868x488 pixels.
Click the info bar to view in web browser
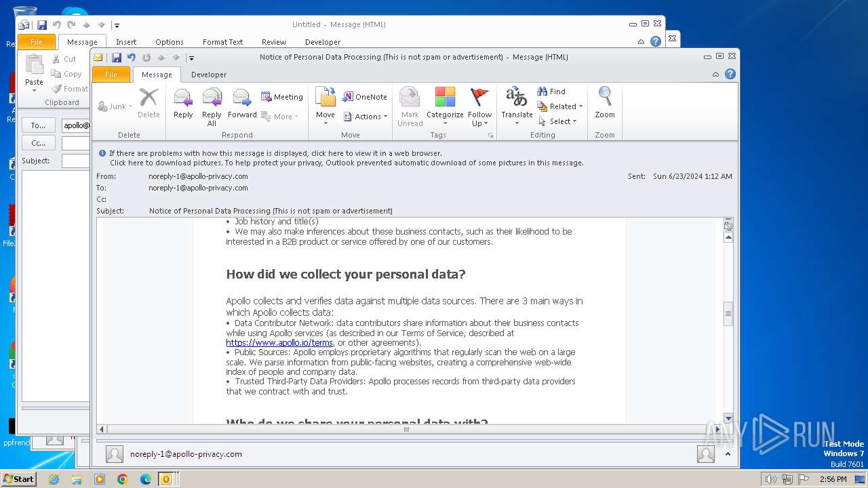(275, 153)
